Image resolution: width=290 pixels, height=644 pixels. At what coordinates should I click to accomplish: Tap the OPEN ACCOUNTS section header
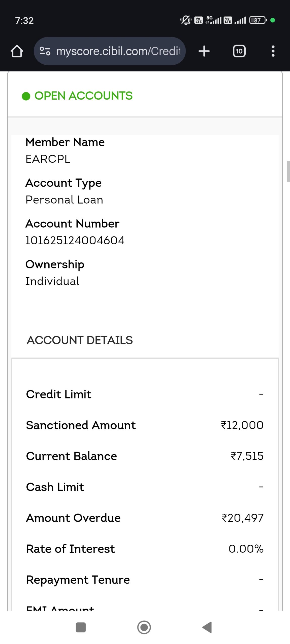coord(83,96)
